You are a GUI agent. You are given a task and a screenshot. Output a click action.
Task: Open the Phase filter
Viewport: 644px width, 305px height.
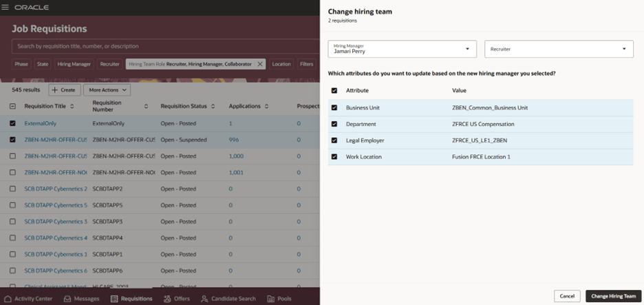point(21,64)
